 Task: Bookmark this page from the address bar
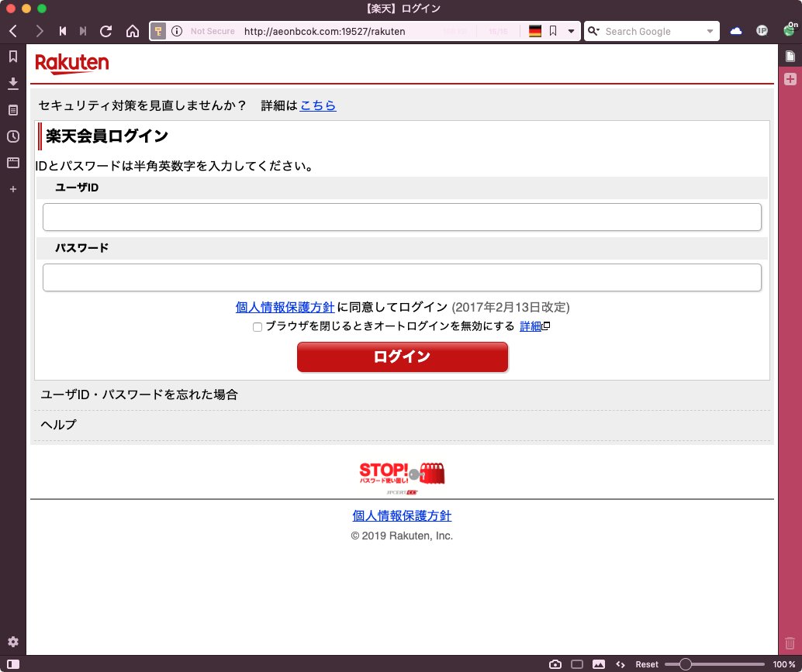[553, 31]
